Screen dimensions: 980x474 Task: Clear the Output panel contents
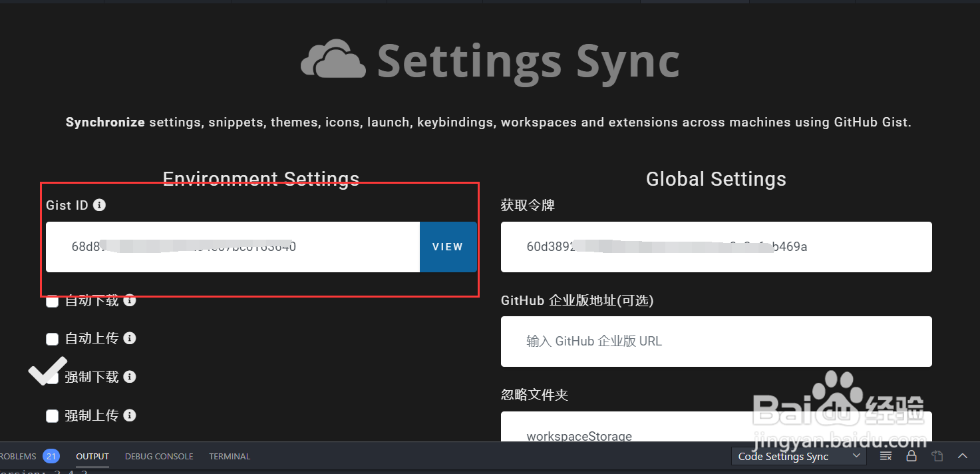(x=886, y=456)
